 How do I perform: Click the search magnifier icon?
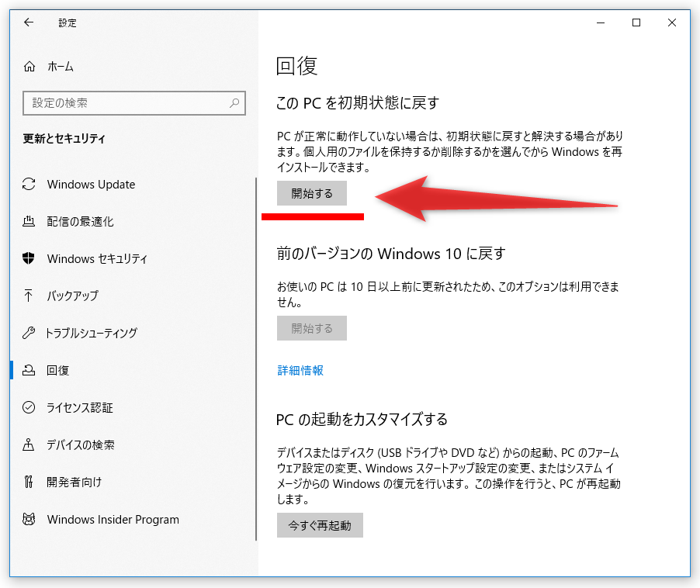tap(234, 103)
